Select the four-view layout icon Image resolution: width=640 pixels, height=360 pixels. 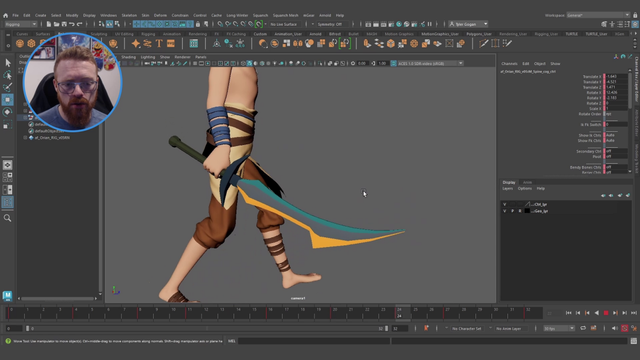(8, 177)
